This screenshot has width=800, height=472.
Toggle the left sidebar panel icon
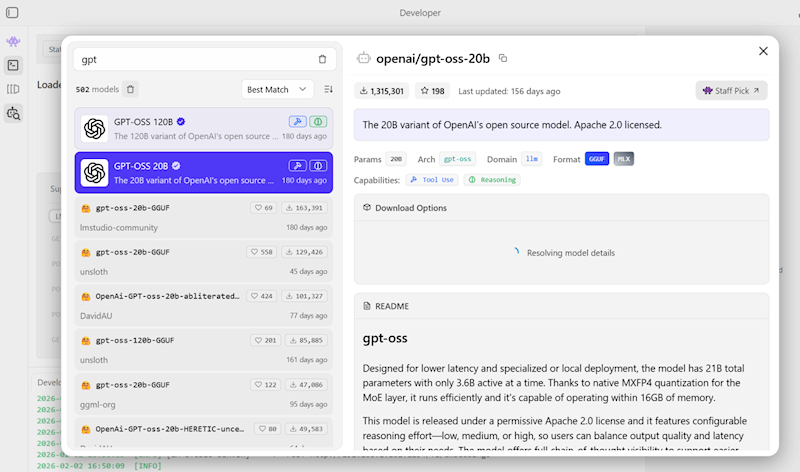(x=12, y=12)
